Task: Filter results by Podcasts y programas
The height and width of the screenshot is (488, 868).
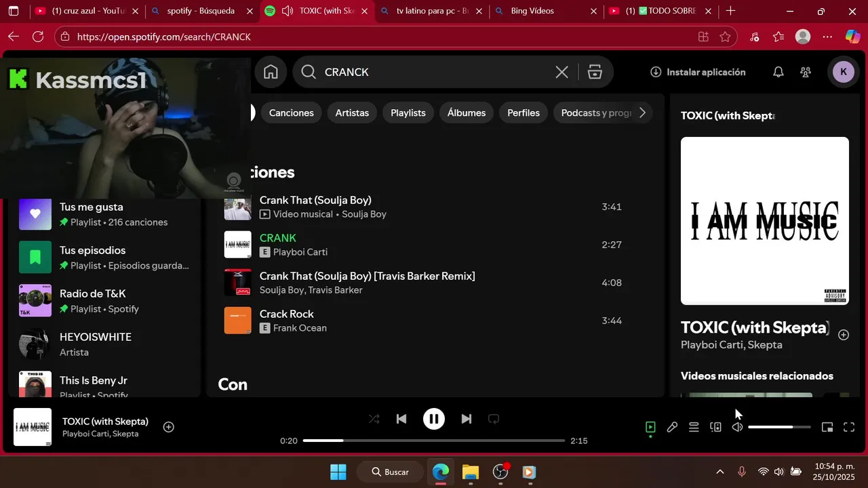Action: pos(596,113)
